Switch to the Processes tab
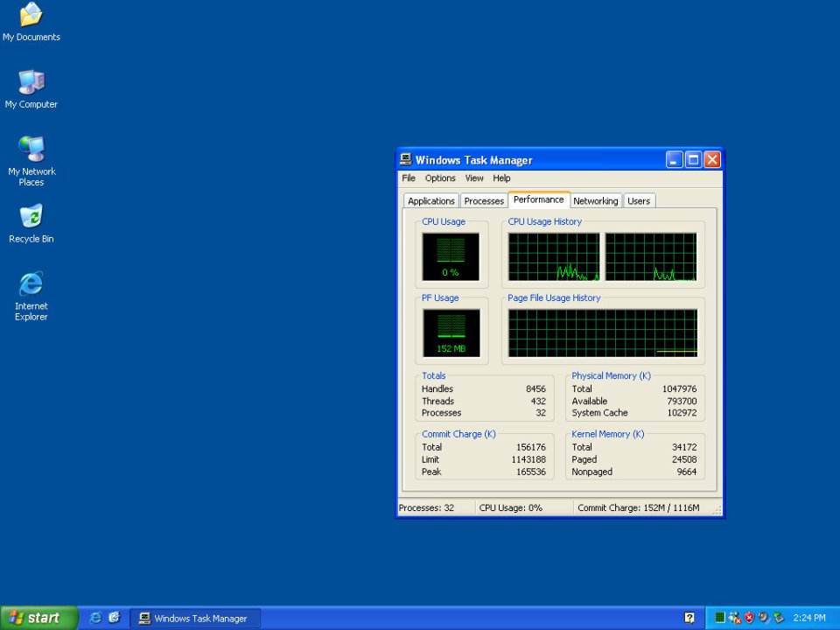The image size is (840, 630). [484, 201]
